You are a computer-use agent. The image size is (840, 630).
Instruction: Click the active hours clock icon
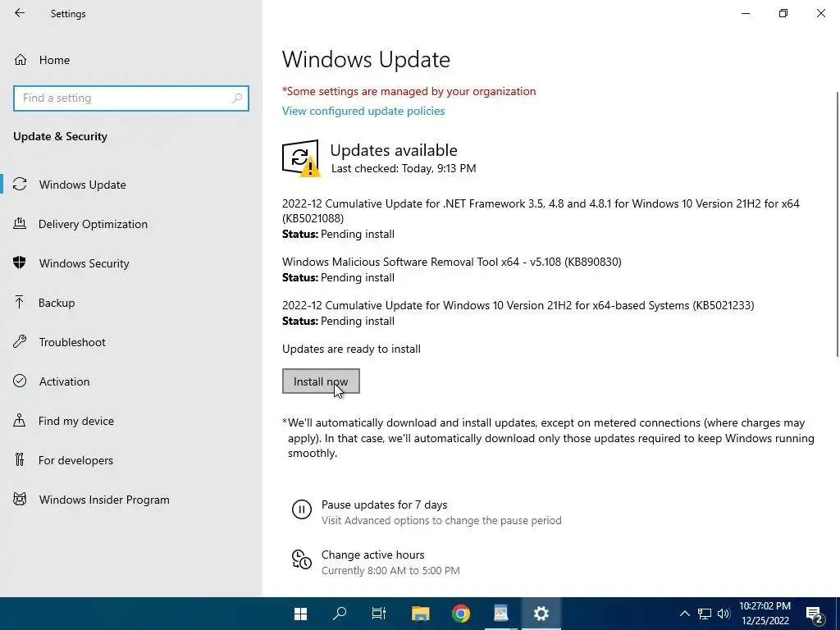tap(302, 559)
